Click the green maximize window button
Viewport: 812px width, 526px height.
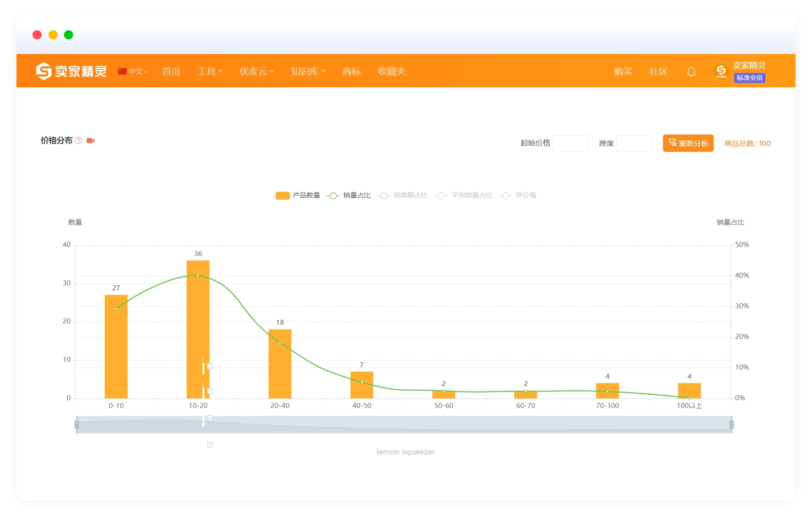click(x=69, y=35)
